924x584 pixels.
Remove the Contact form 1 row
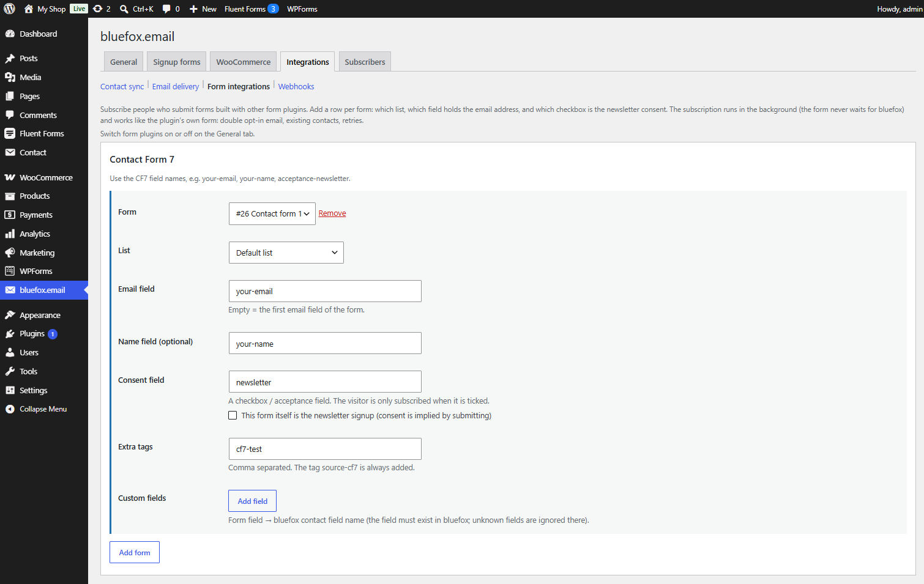(x=332, y=213)
